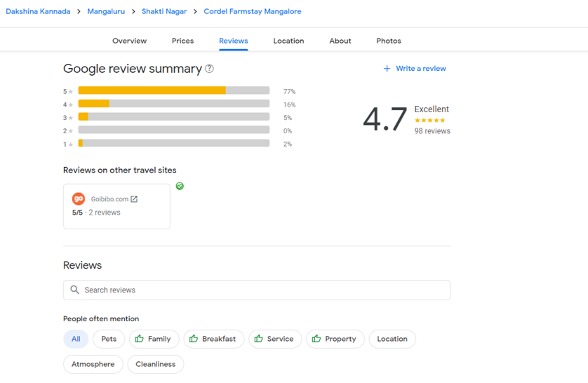588x383 pixels.
Task: Click the magnifier icon in review search
Action: [x=75, y=290]
